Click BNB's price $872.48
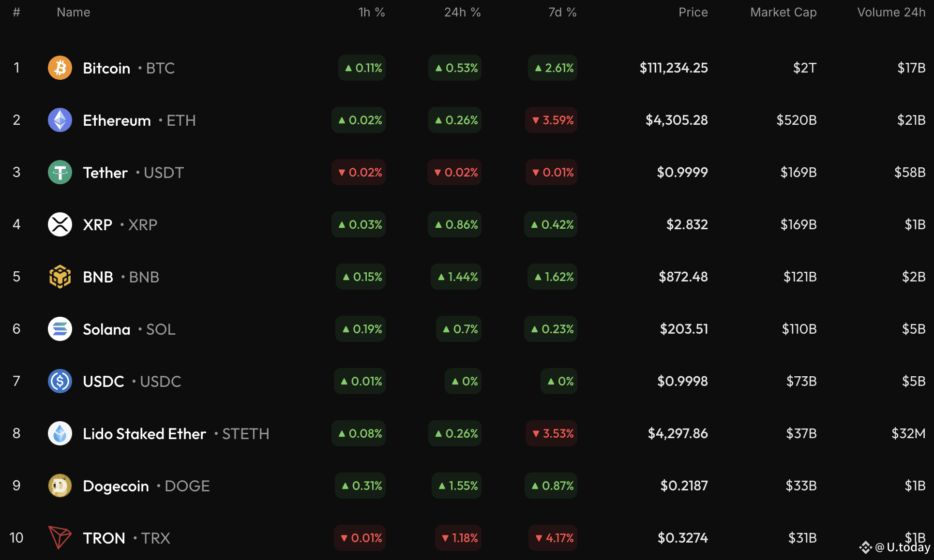934x560 pixels. click(683, 277)
